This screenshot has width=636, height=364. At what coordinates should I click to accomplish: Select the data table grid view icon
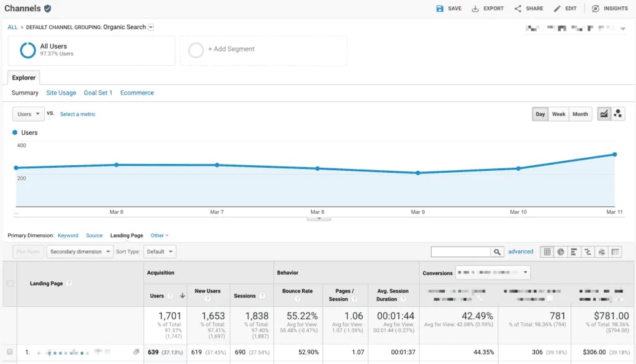click(x=547, y=252)
